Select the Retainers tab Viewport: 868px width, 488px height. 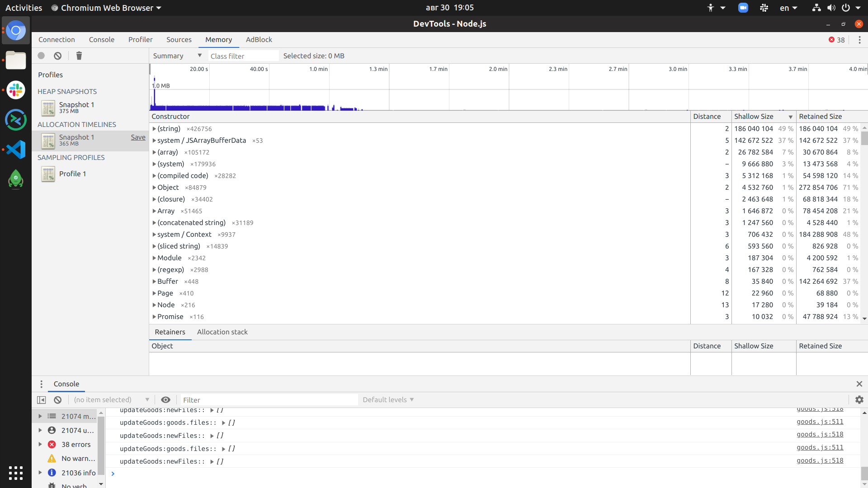point(170,332)
